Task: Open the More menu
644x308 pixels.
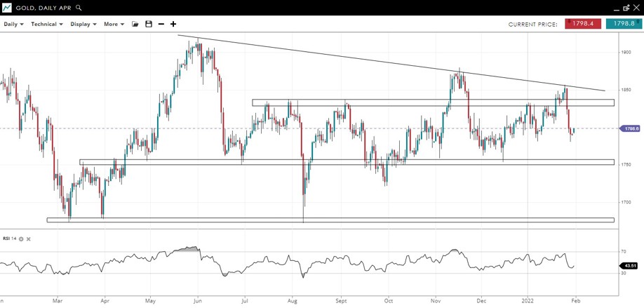Action: point(114,24)
